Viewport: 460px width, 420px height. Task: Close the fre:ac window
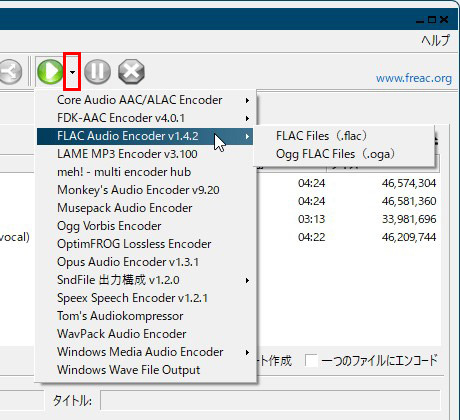pyautogui.click(x=444, y=20)
